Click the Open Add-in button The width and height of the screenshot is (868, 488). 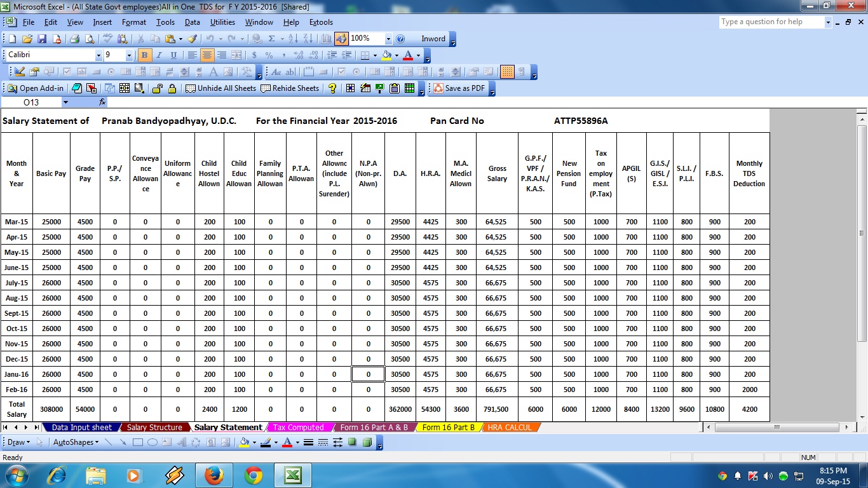(x=36, y=88)
